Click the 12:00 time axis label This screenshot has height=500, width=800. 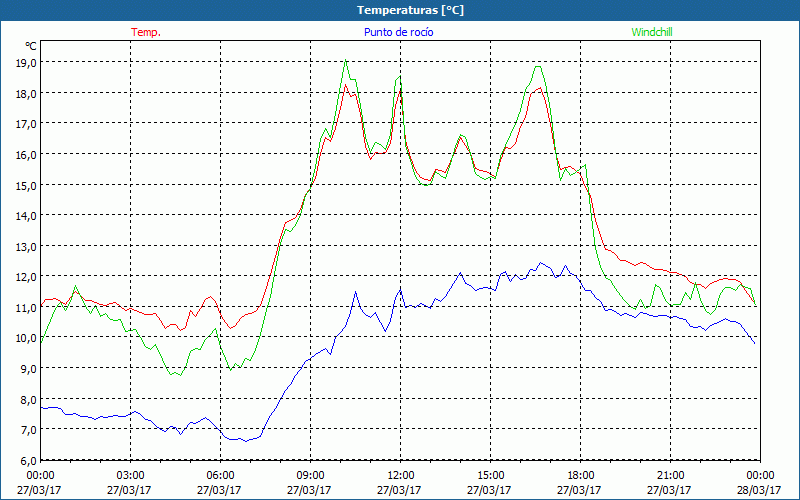pyautogui.click(x=401, y=476)
